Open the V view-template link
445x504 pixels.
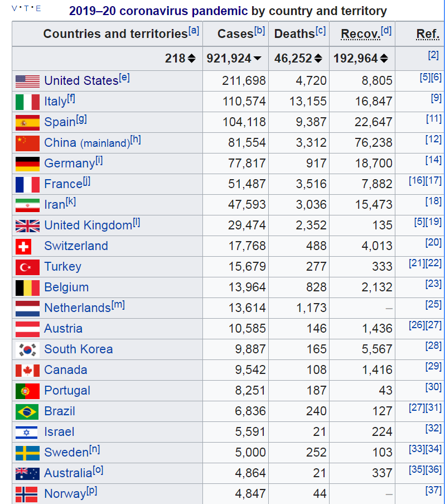[x=14, y=8]
